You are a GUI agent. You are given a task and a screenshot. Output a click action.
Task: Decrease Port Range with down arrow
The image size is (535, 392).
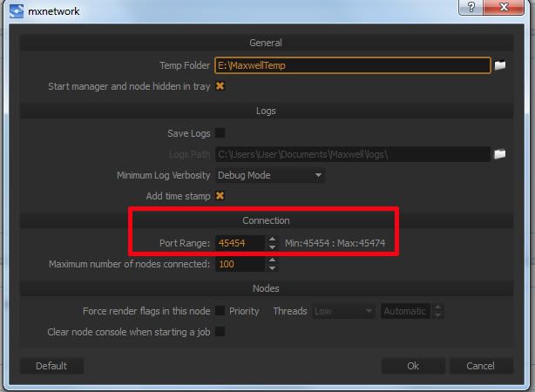pyautogui.click(x=272, y=247)
